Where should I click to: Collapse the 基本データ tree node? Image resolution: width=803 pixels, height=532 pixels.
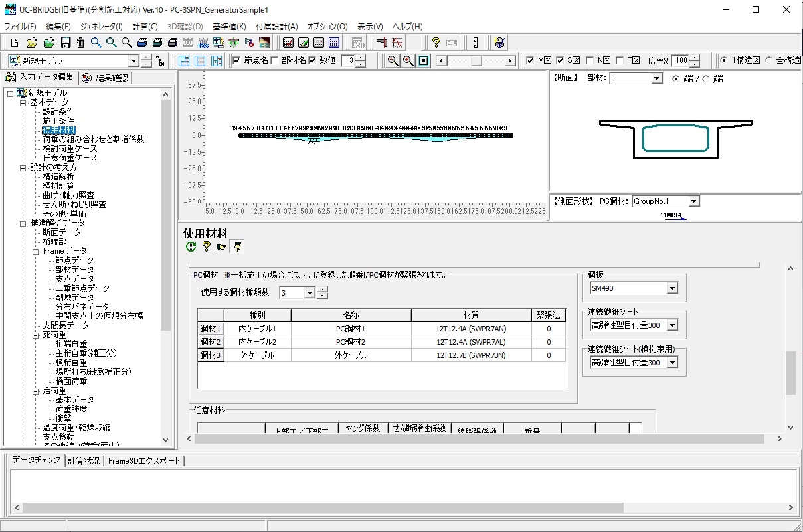23,102
